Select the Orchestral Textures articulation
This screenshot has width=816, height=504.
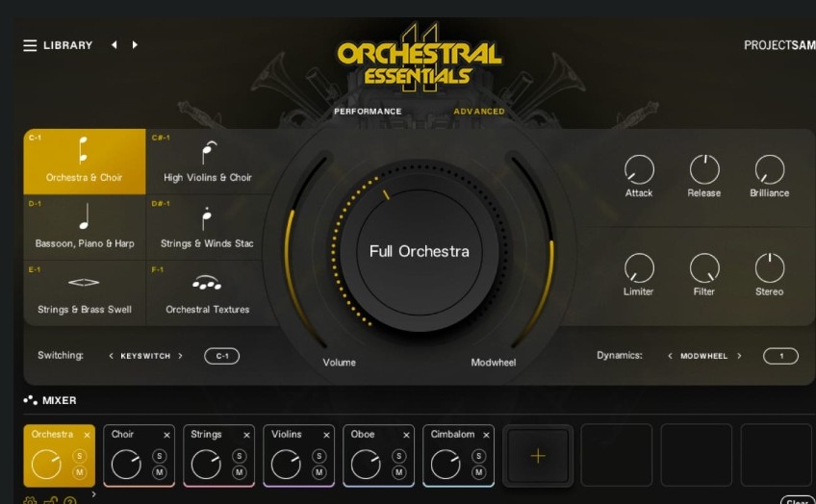click(207, 292)
